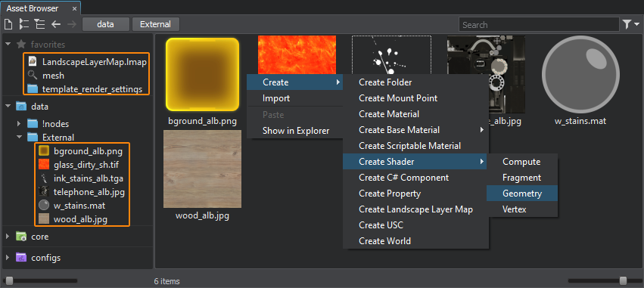Click the core folder icon

point(21,237)
